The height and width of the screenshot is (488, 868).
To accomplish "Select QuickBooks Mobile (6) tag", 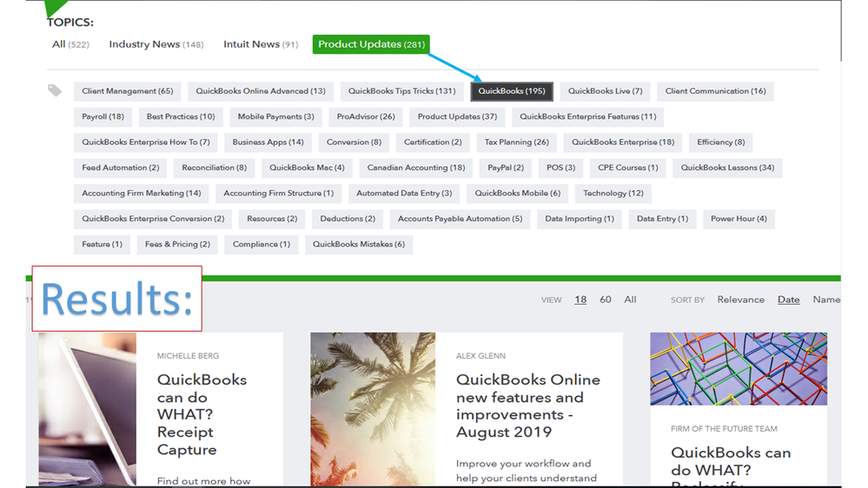I will [x=518, y=193].
